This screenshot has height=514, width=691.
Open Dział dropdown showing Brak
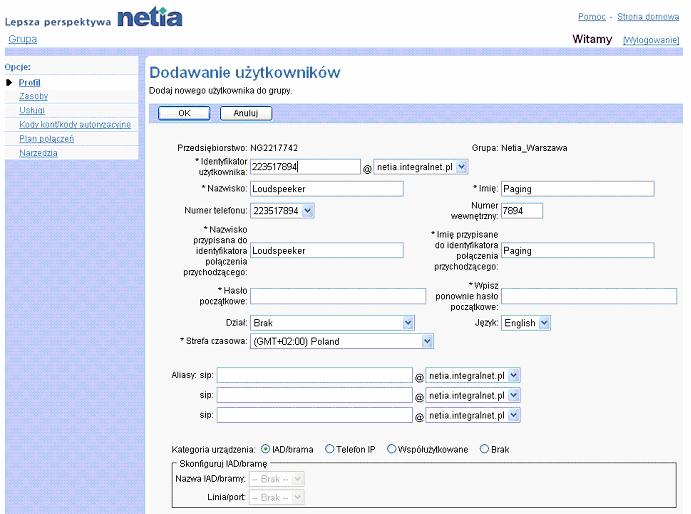point(332,323)
